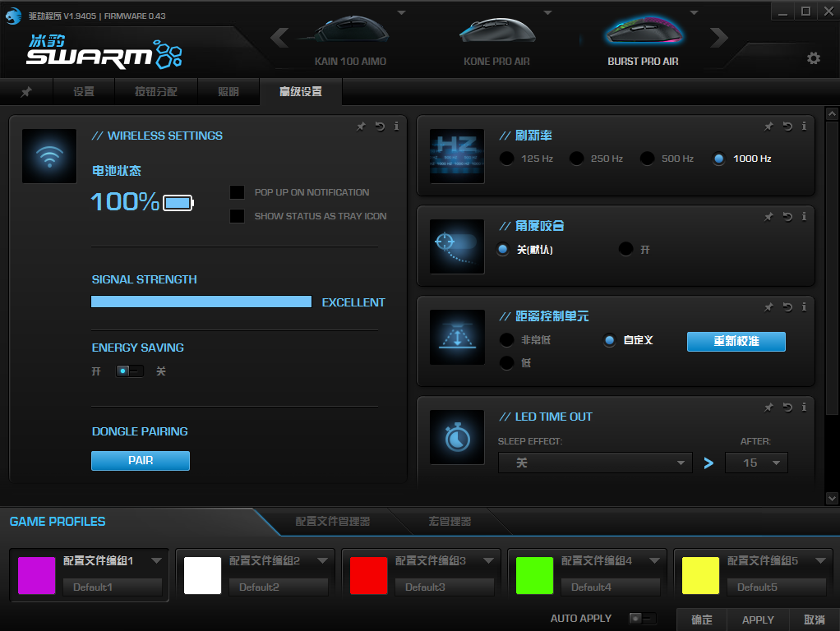This screenshot has width=840, height=631.
Task: Expand the Kone Pro Air device dropdown
Action: click(x=547, y=12)
